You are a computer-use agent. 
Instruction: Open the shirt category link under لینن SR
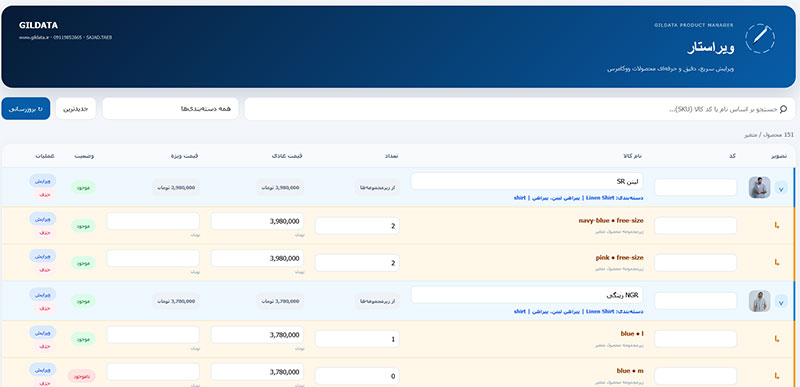pos(519,198)
